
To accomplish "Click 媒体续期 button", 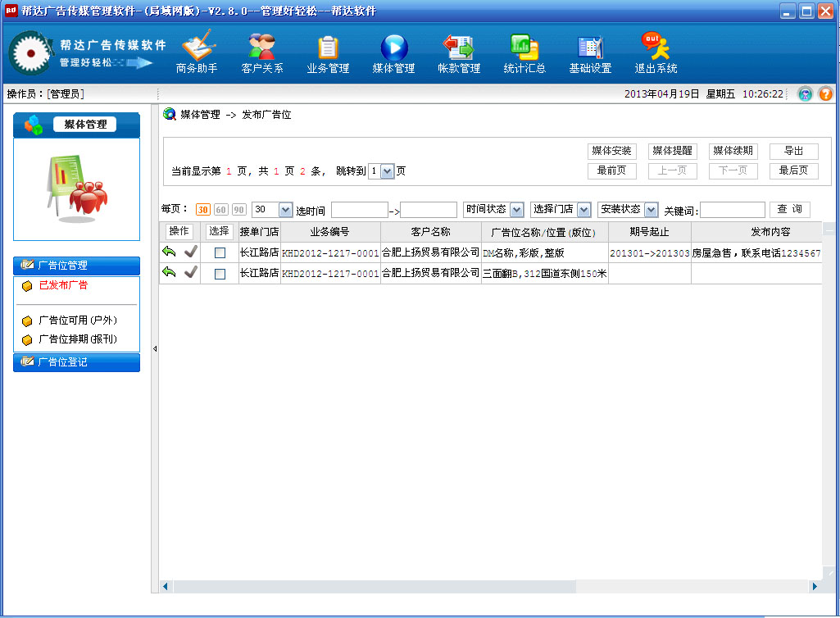I will point(733,151).
